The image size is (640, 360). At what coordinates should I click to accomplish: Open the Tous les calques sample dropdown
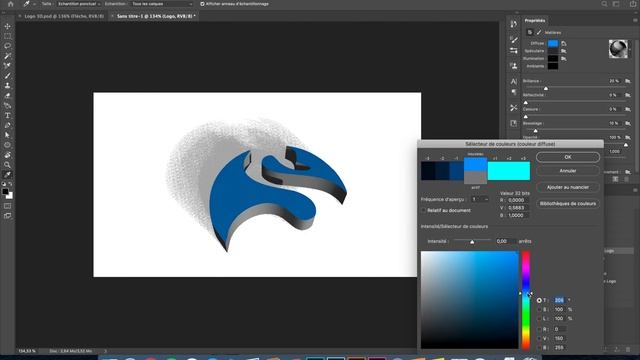(162, 4)
